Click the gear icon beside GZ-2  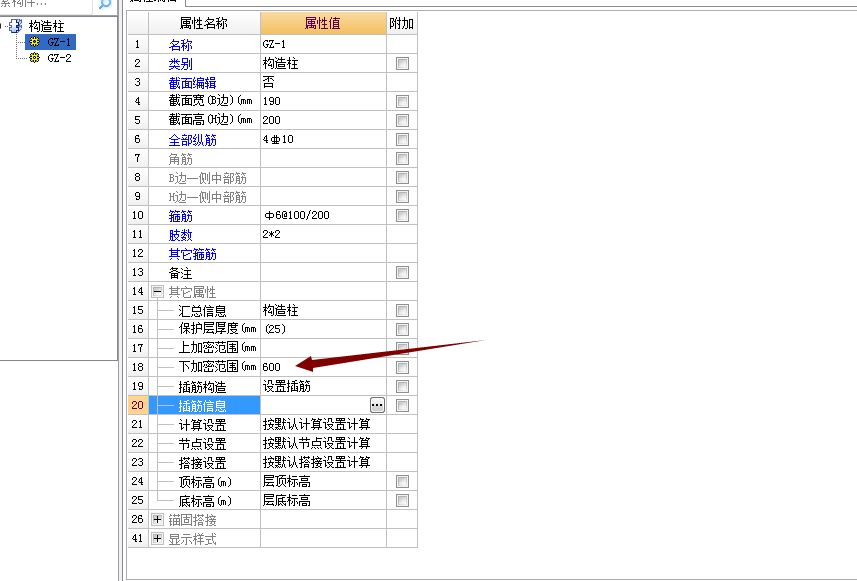tap(34, 58)
